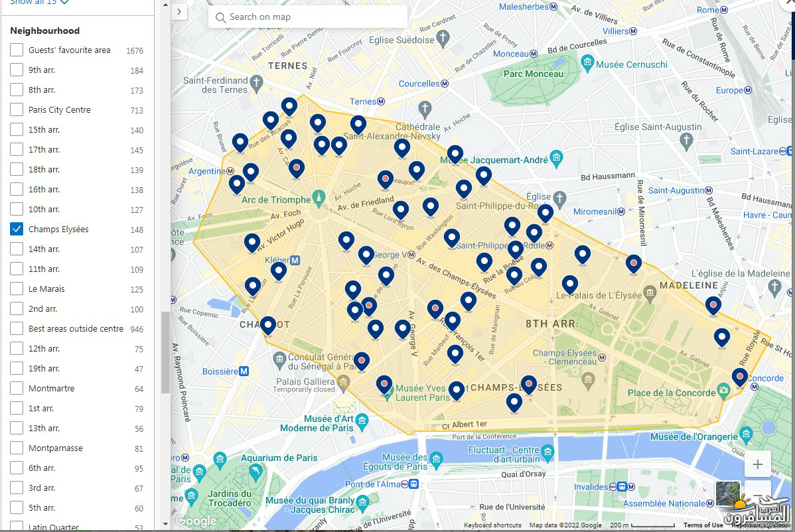The width and height of the screenshot is (795, 532).
Task: Click the filter list scrollbar thumb
Action: coord(165,352)
